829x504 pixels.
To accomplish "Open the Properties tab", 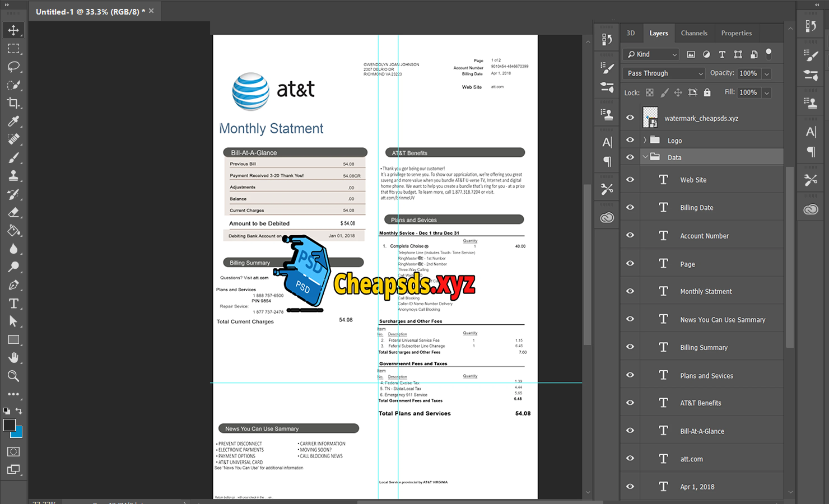I will pos(736,33).
